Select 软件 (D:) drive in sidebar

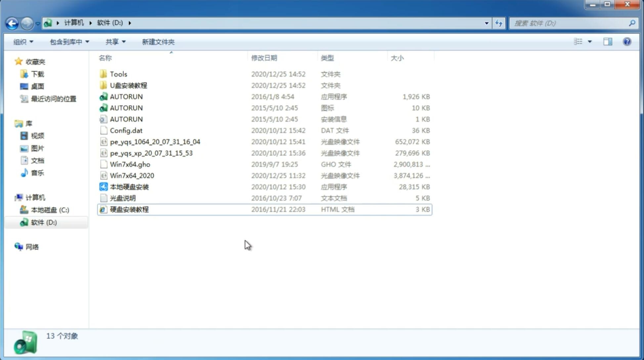(x=43, y=222)
